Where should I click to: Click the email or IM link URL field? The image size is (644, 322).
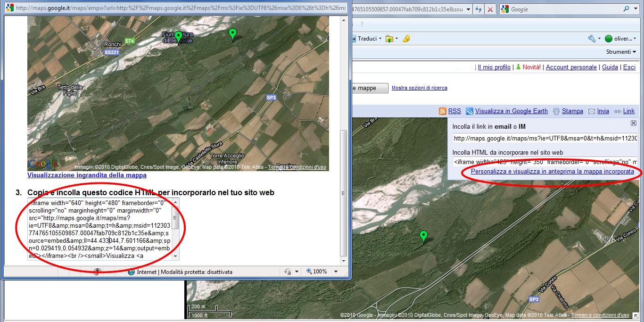[545, 139]
